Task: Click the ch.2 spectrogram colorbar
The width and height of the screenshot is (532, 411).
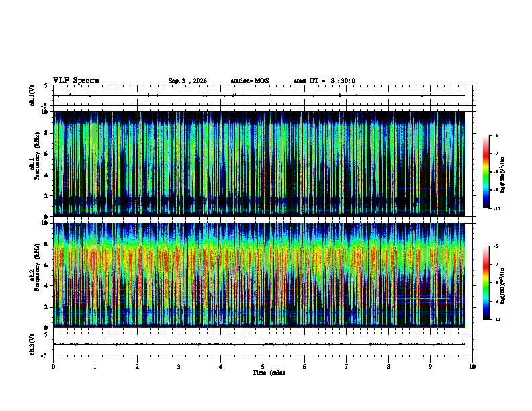Action: pyautogui.click(x=486, y=283)
